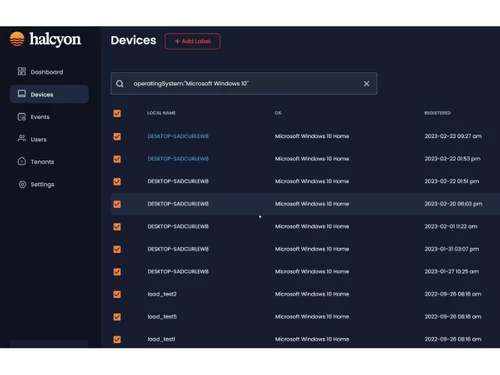
Task: Open the Dashboard grid icon
Action: click(x=22, y=71)
